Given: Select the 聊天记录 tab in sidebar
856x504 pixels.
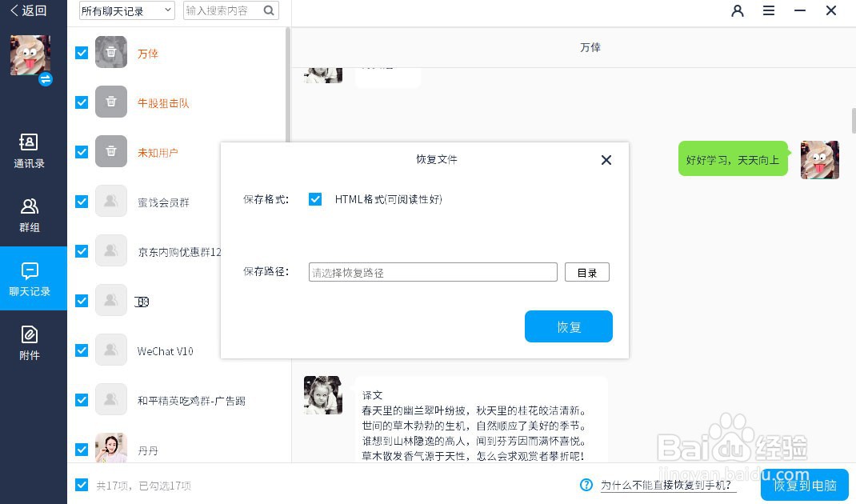Looking at the screenshot, I should (28, 278).
